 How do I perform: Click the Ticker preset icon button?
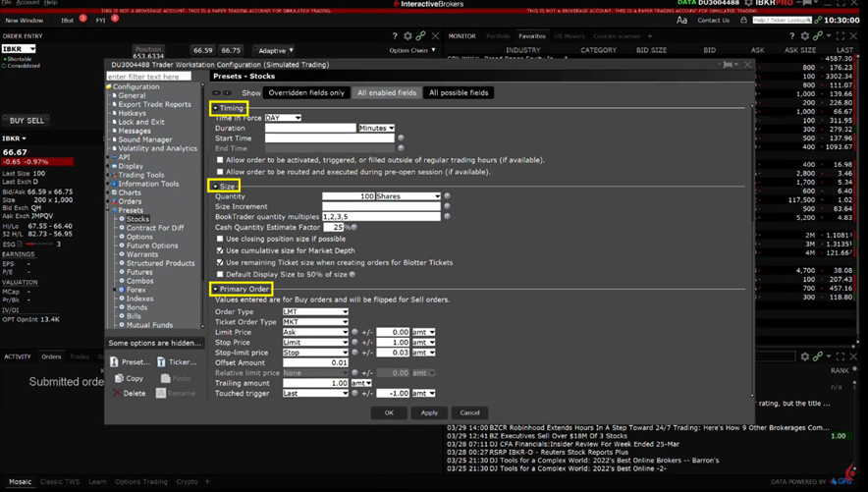coord(163,361)
